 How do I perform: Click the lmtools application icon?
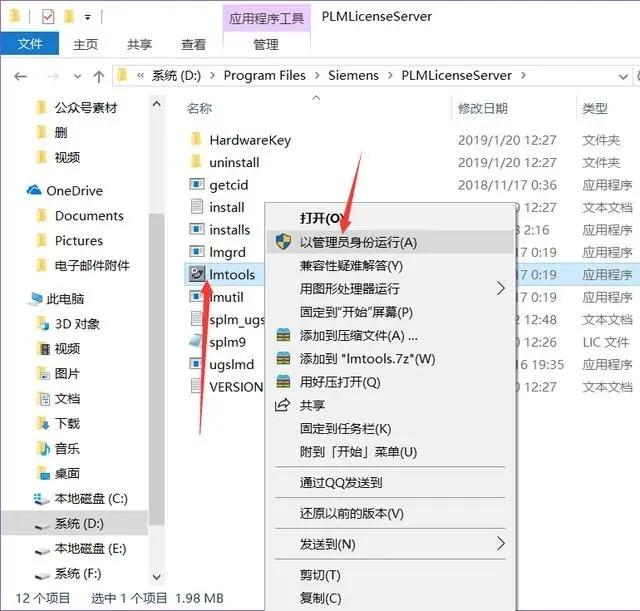tap(196, 274)
